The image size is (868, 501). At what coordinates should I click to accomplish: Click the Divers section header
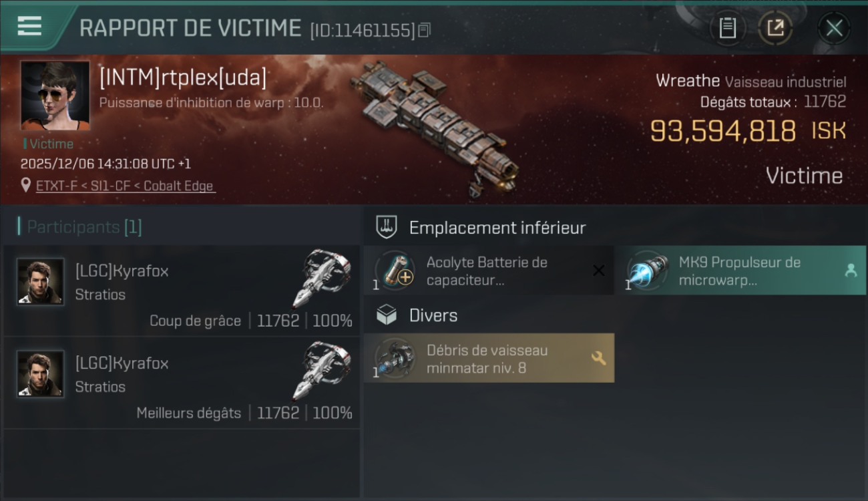tap(433, 315)
